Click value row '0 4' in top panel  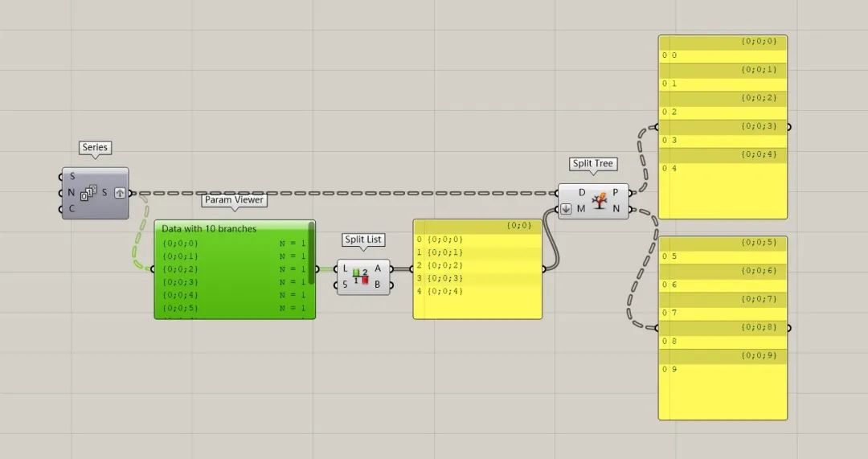(723, 169)
